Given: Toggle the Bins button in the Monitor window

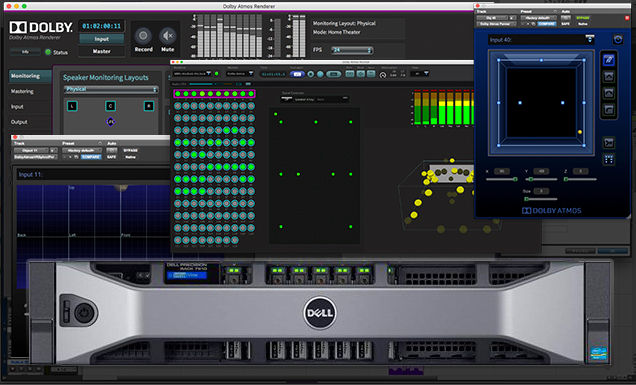Looking at the screenshot, I should point(350,74).
